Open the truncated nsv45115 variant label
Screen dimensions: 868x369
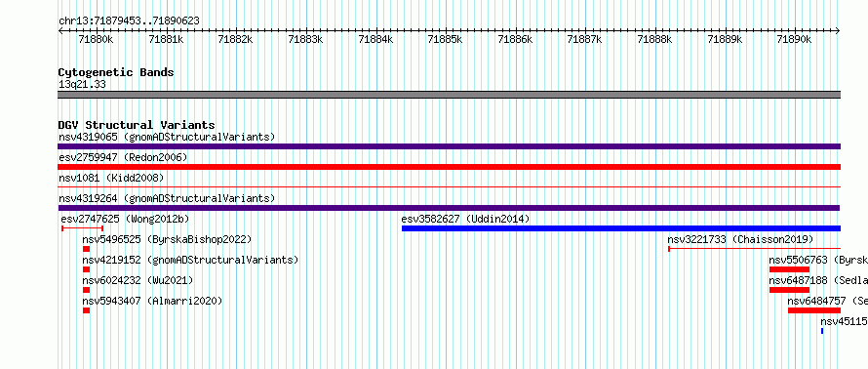[845, 321]
